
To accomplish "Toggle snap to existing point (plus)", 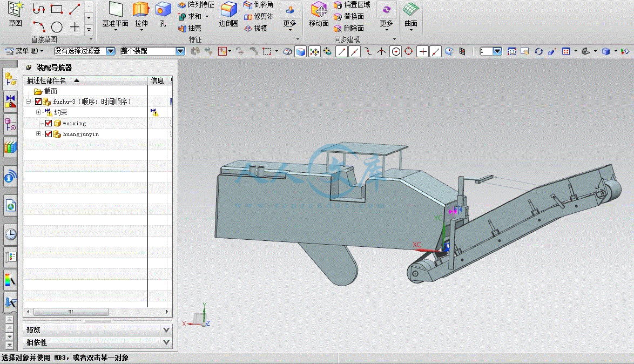I will 422,51.
